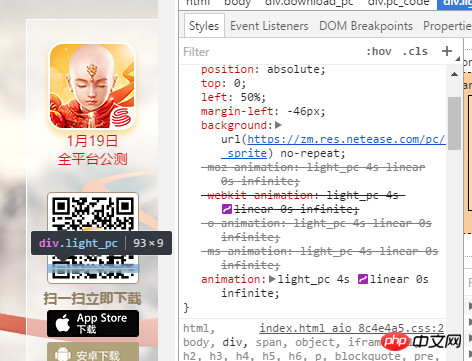The width and height of the screenshot is (472, 361).
Task: Click the Apple logo on App Store button
Action: 63,323
